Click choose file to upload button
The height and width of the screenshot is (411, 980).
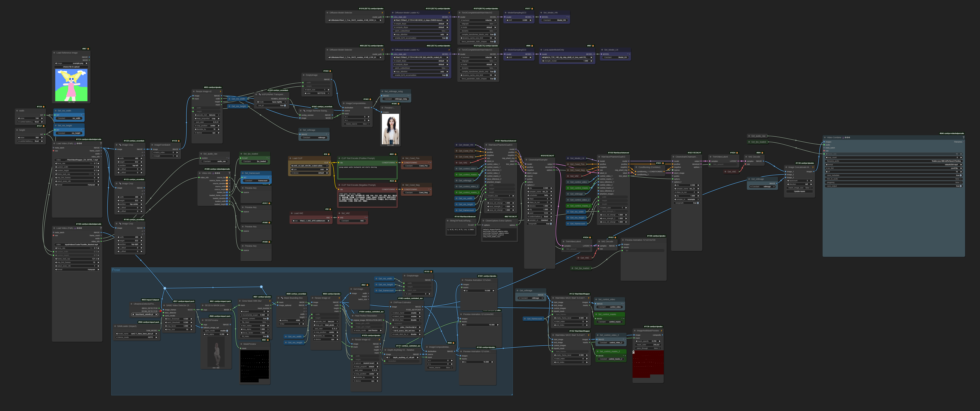[71, 67]
